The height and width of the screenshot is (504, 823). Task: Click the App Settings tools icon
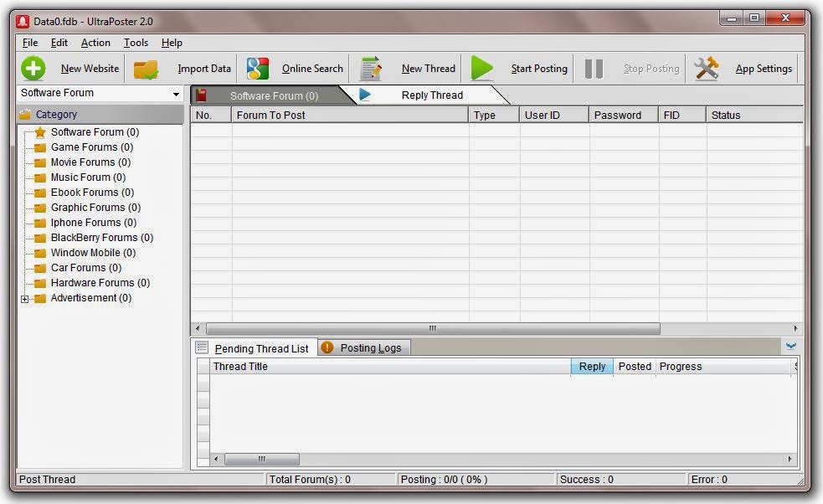(707, 69)
